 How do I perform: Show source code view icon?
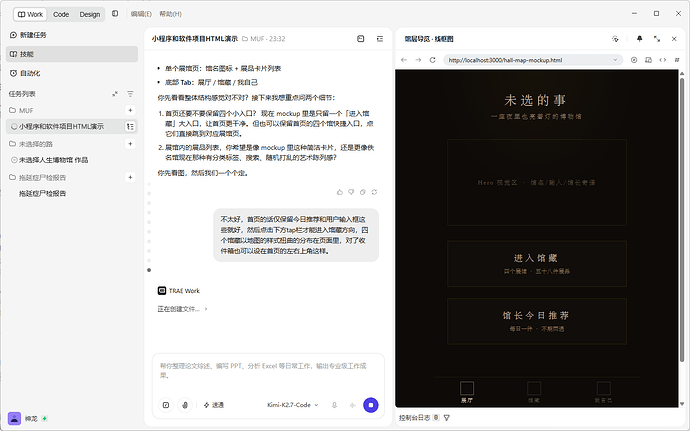[663, 60]
